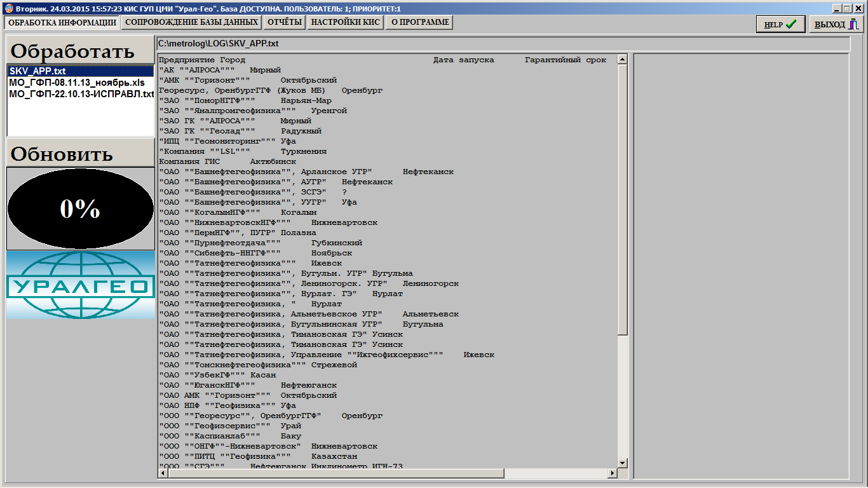Image resolution: width=868 pixels, height=488 pixels.
Task: Click the line ООО ПИТЦ Геофизика Казахстан
Action: pos(257,456)
